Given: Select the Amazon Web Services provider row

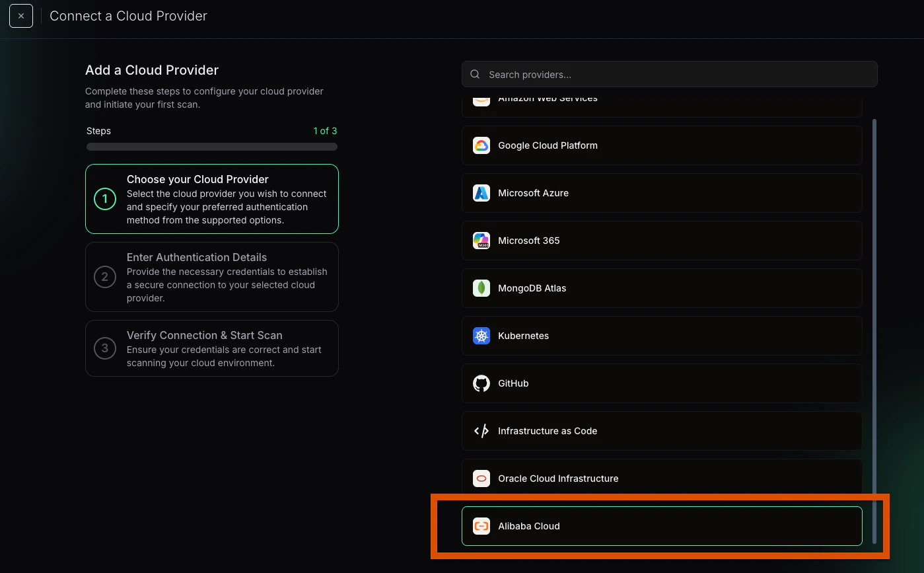Looking at the screenshot, I should (660, 100).
